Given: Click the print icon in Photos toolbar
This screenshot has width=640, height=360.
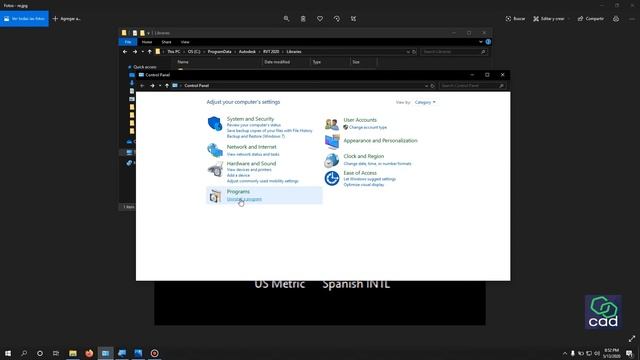Looking at the screenshot, I should point(616,19).
